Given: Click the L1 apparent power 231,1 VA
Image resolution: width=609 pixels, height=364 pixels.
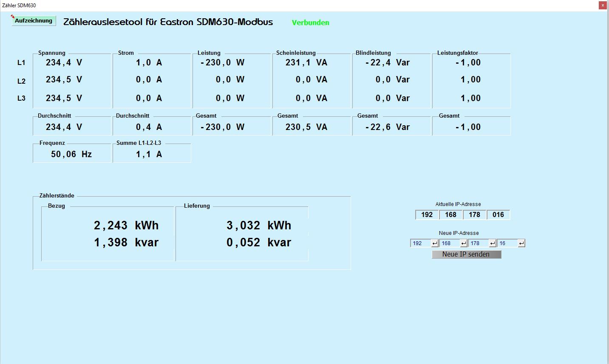Looking at the screenshot, I should [x=306, y=62].
